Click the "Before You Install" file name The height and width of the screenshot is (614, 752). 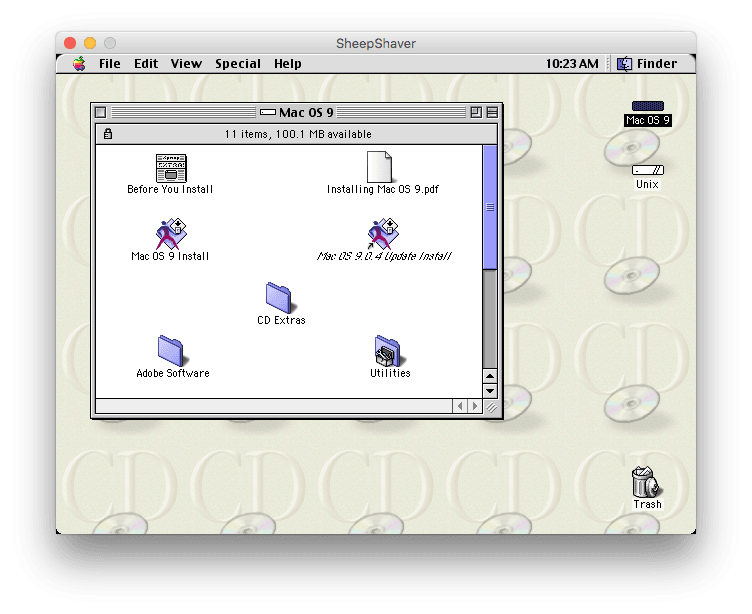coord(170,189)
